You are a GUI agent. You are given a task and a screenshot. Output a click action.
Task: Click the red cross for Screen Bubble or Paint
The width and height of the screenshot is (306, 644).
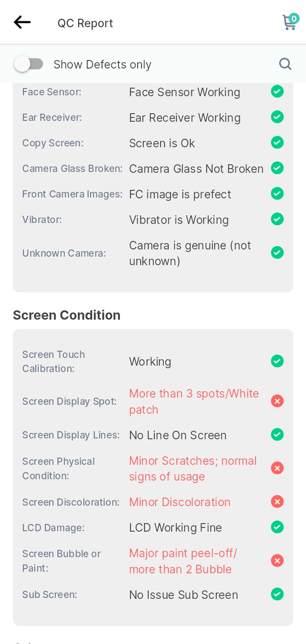click(277, 561)
